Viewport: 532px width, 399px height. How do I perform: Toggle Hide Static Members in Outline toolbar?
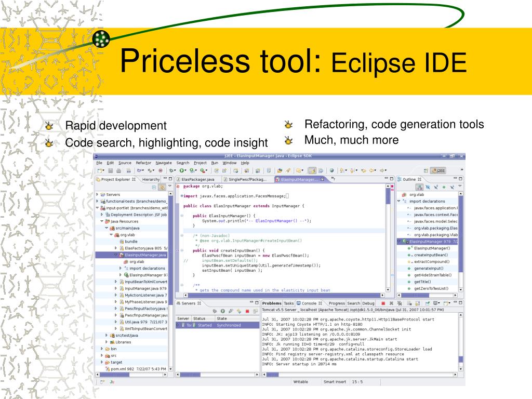click(x=436, y=187)
